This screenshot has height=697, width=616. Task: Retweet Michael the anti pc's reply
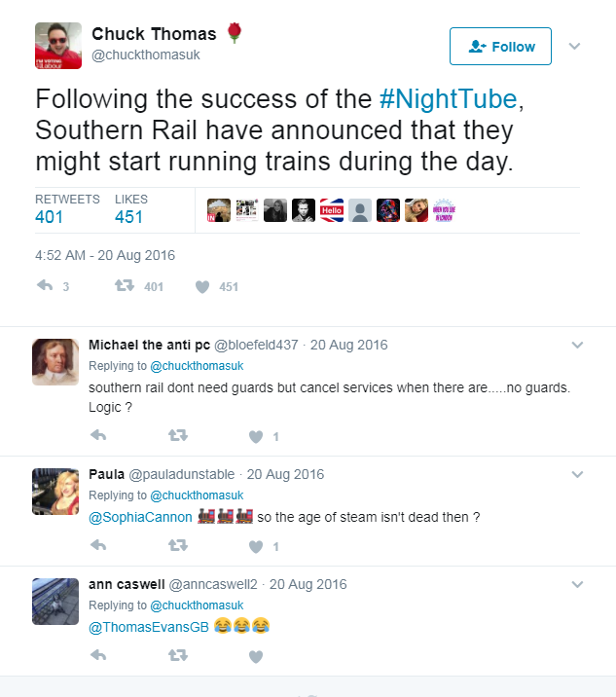177,436
